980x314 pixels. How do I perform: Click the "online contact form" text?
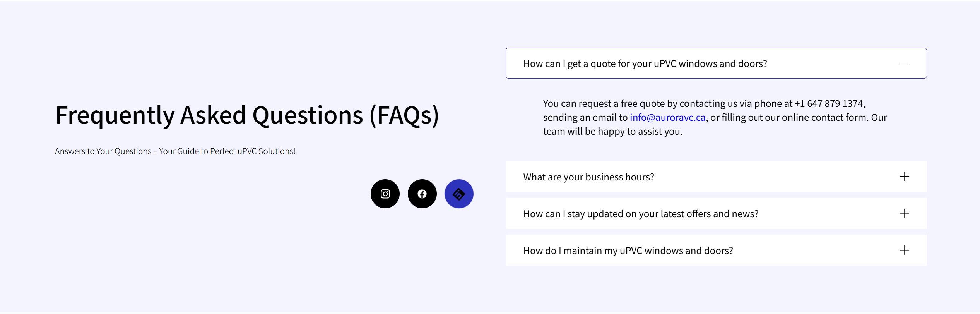click(x=824, y=117)
